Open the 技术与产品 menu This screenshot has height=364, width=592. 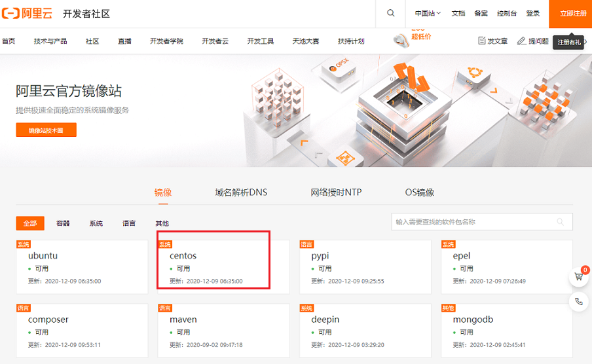click(50, 41)
